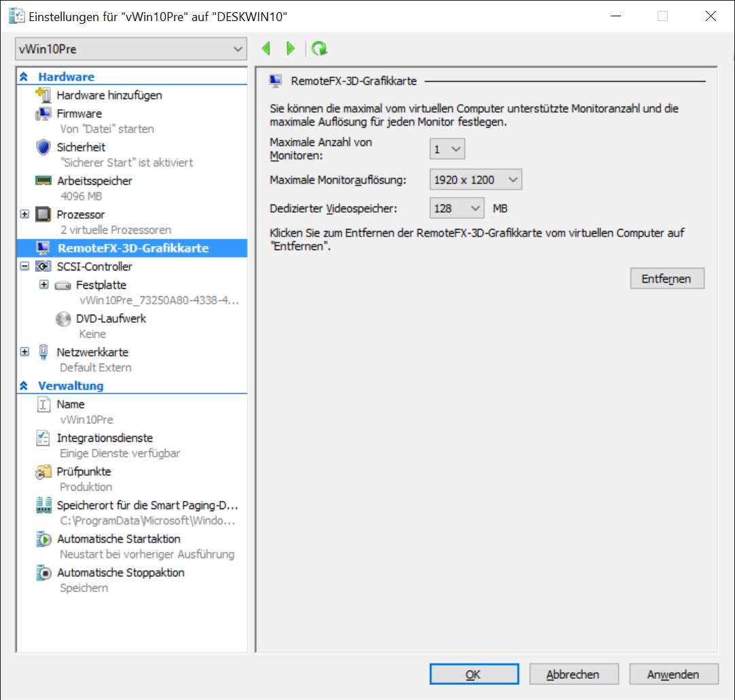Select the Integrationsdienste tree entry
Image resolution: width=735 pixels, height=700 pixels.
tap(105, 438)
